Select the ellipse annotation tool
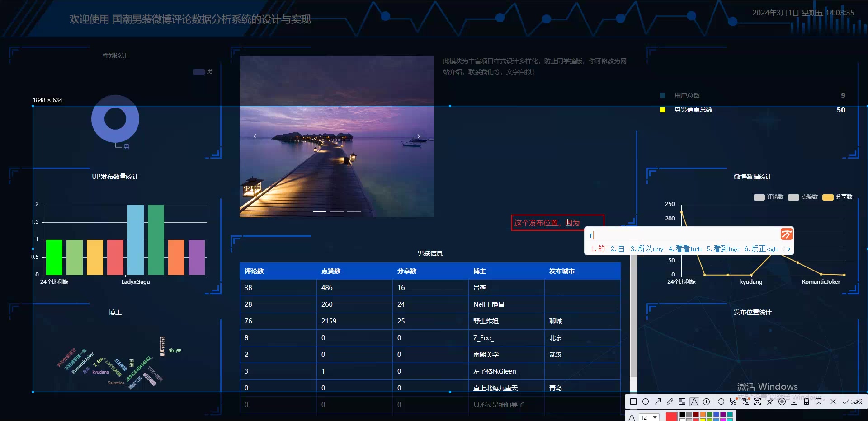 click(x=646, y=402)
